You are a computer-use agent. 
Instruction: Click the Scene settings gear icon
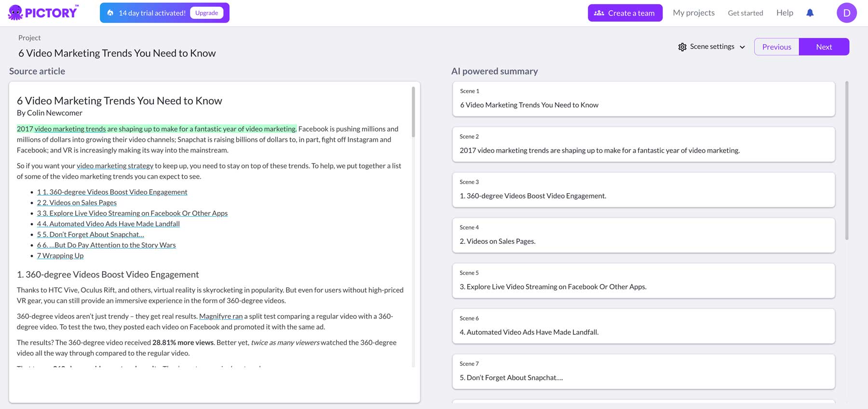(682, 47)
